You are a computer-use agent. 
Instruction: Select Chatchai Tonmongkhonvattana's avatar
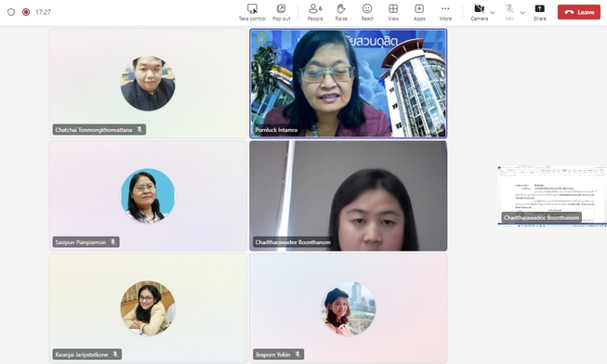tap(148, 84)
